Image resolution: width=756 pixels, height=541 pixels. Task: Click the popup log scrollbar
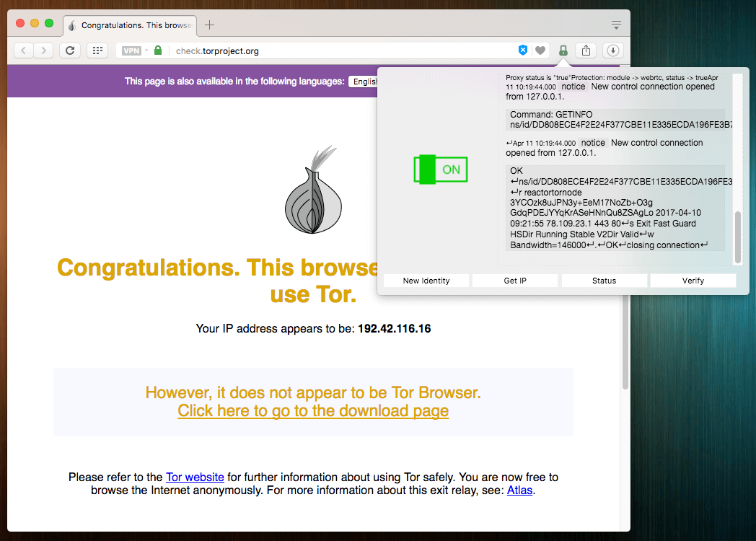[x=737, y=237]
